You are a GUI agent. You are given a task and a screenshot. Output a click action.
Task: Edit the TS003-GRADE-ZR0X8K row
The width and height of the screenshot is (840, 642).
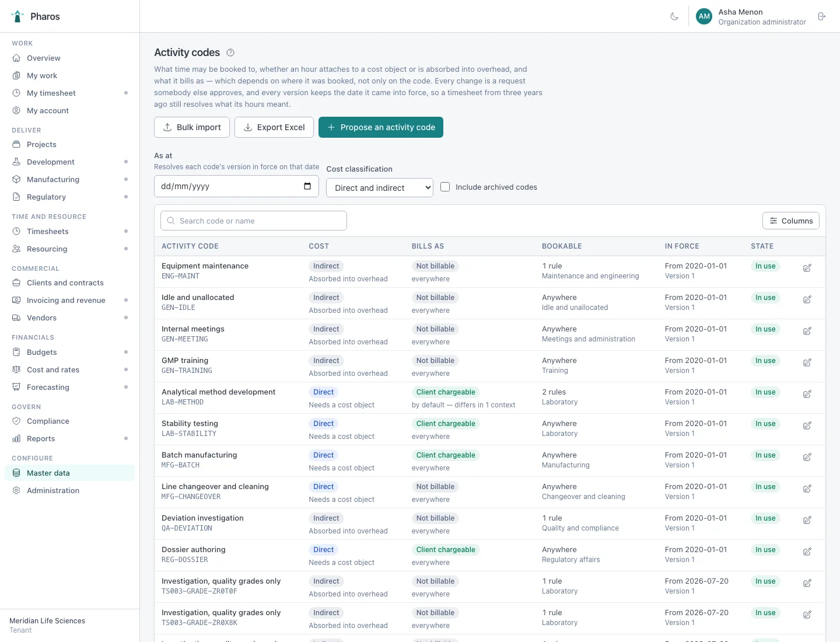(807, 615)
